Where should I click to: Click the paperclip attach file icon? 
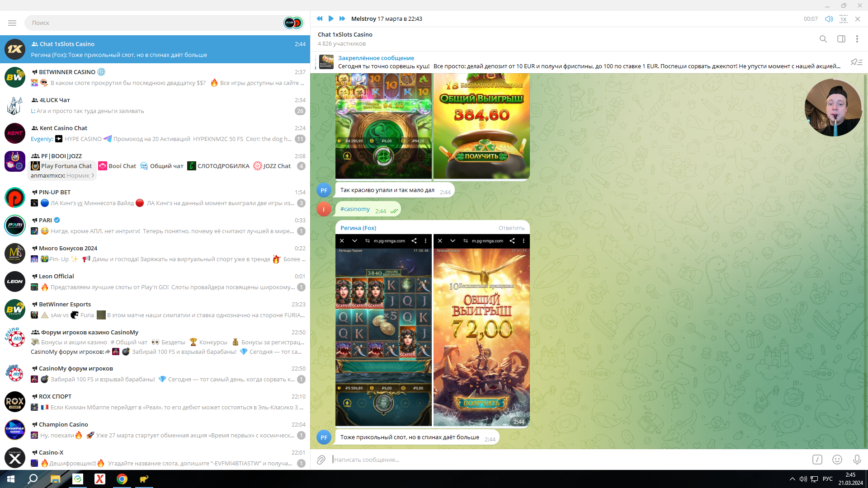[321, 460]
